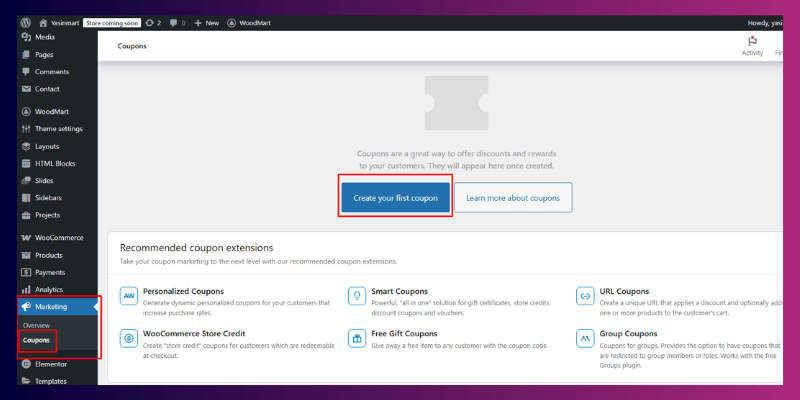Click the Marketing megaphone icon

point(27,307)
